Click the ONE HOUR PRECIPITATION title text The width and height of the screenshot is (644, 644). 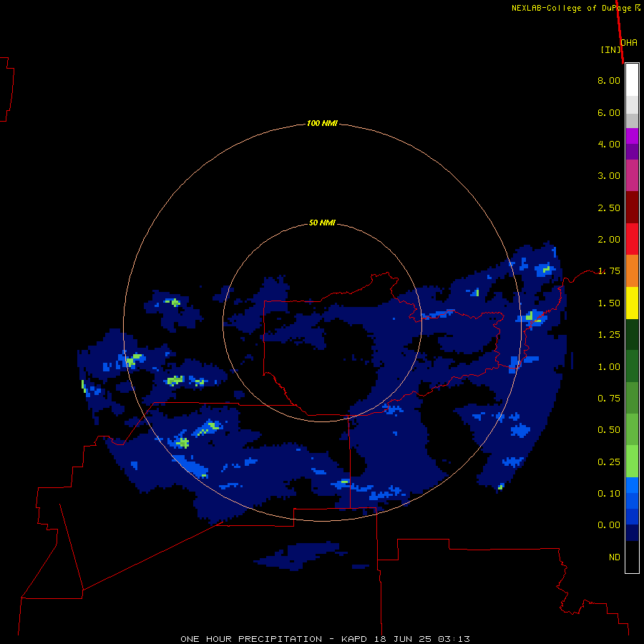point(251,639)
